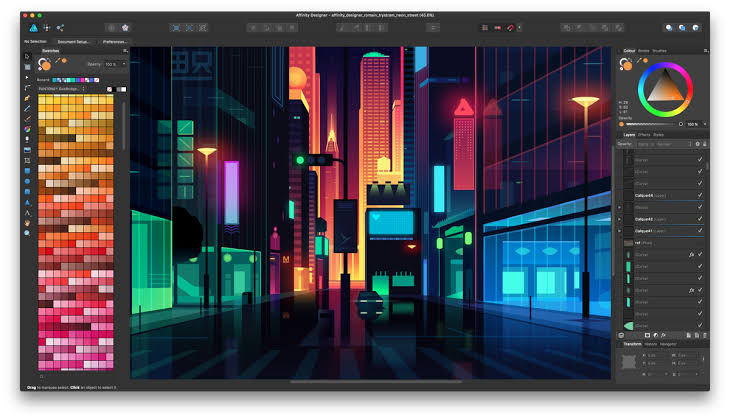Image resolution: width=730 pixels, height=420 pixels.
Task: Switch to the Designer persona icon
Action: click(34, 28)
